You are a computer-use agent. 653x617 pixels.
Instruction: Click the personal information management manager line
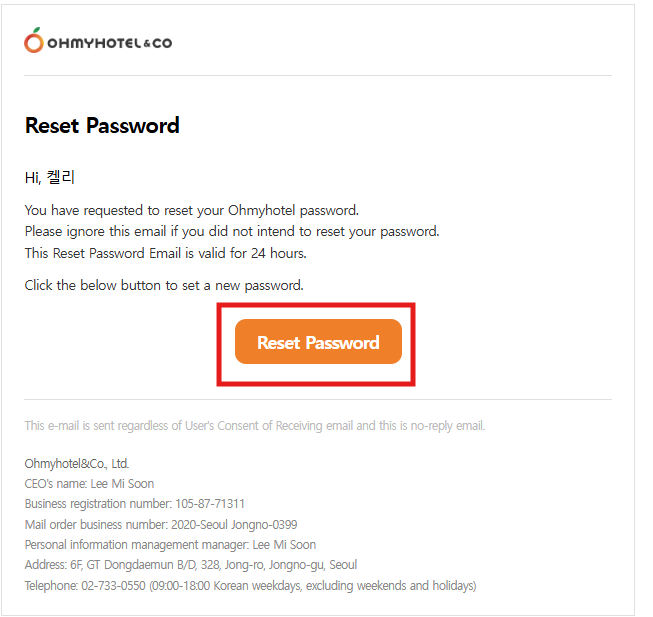click(x=170, y=545)
